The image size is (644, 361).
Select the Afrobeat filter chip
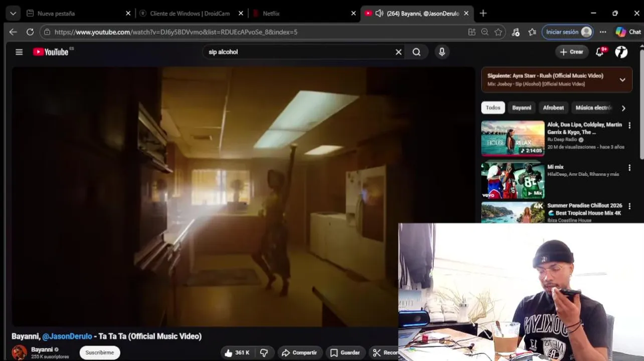[553, 108]
